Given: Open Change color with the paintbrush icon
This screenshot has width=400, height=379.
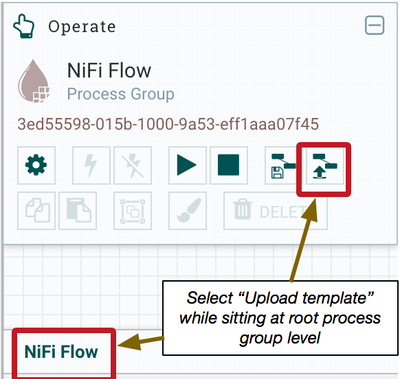Looking at the screenshot, I should [187, 211].
